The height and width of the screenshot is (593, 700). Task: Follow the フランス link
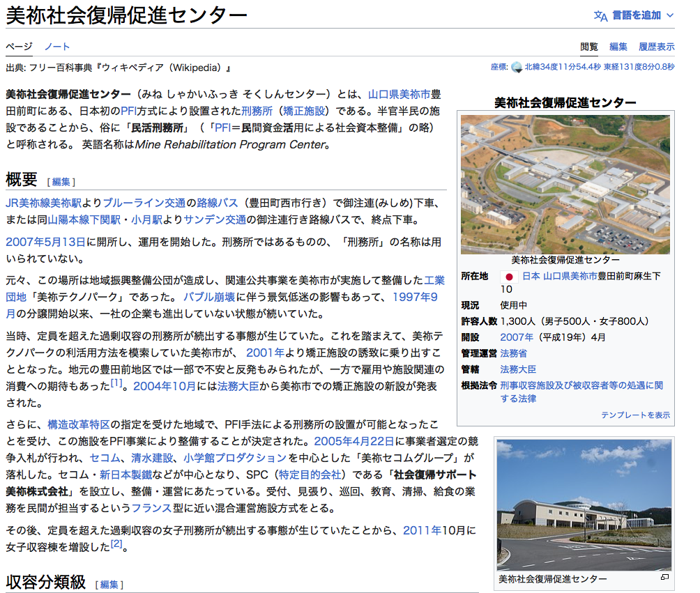(x=152, y=509)
